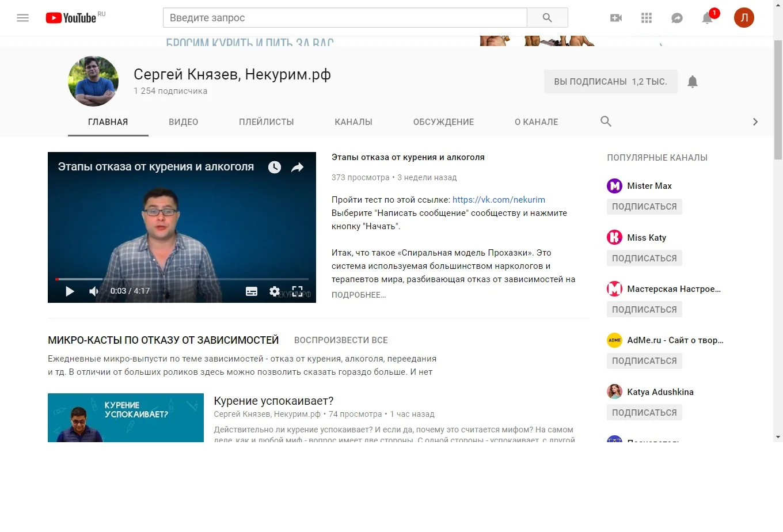The width and height of the screenshot is (783, 532).
Task: Toggle subtitles on the featured video
Action: 252,291
